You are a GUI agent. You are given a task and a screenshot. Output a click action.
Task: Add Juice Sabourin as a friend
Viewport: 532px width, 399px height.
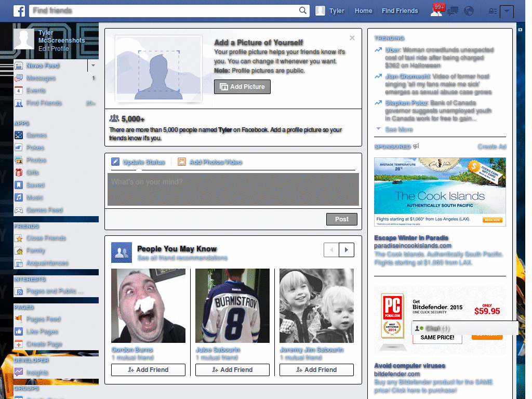[232, 370]
